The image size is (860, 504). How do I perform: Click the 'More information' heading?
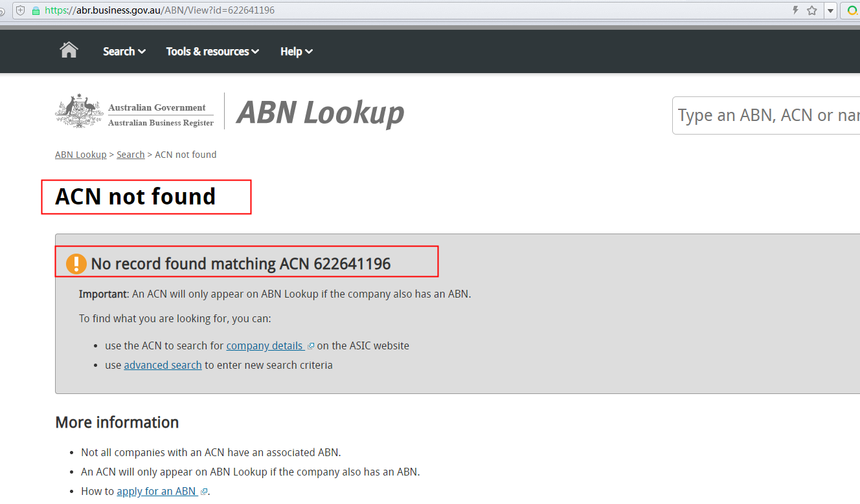[x=117, y=422]
